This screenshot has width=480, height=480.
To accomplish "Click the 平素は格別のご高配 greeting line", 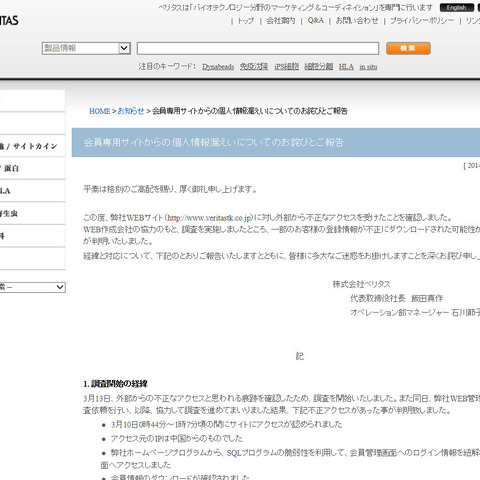I will pyautogui.click(x=170, y=189).
